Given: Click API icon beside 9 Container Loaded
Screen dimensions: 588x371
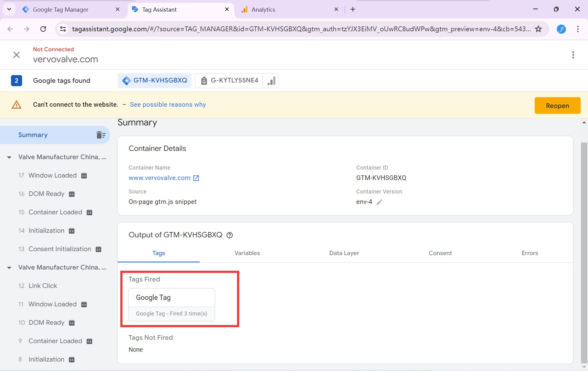Looking at the screenshot, I should click(89, 341).
